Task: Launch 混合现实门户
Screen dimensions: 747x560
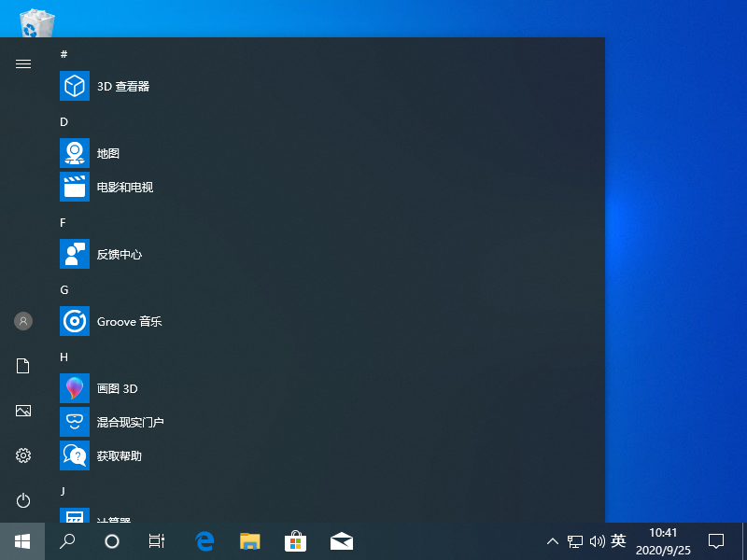Action: coord(129,421)
